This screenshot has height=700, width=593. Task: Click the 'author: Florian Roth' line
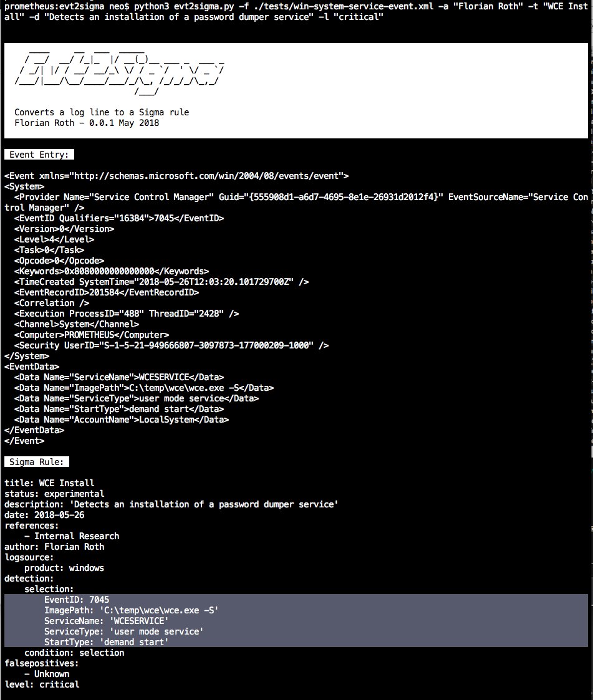point(54,547)
